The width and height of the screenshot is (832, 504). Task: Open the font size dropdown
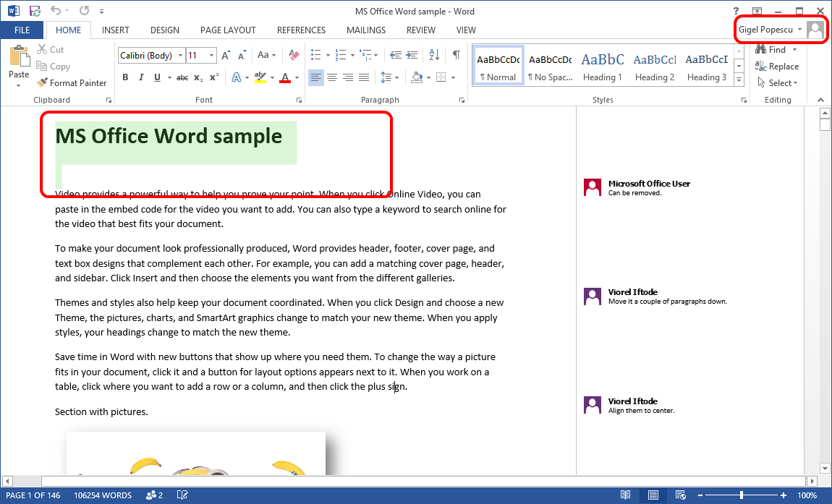212,55
